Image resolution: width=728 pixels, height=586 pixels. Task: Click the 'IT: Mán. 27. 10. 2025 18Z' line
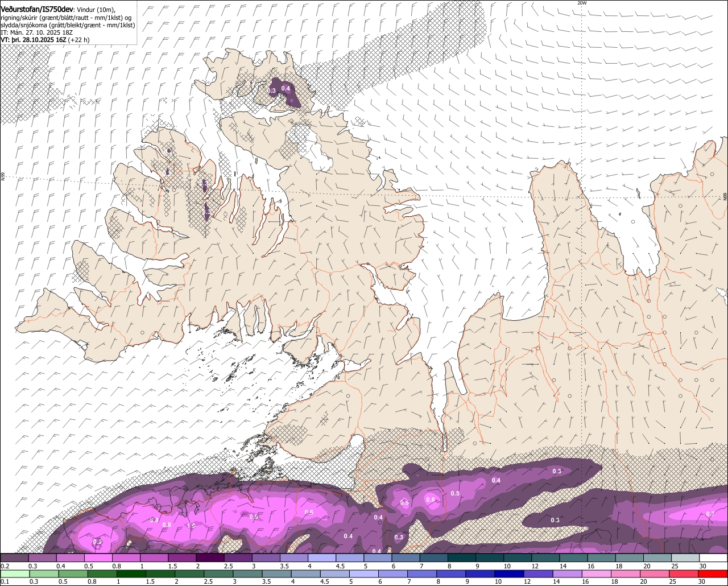coord(36,32)
